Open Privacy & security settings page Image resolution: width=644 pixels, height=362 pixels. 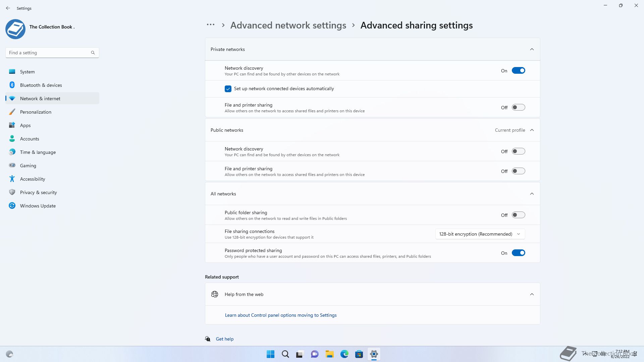(38, 192)
